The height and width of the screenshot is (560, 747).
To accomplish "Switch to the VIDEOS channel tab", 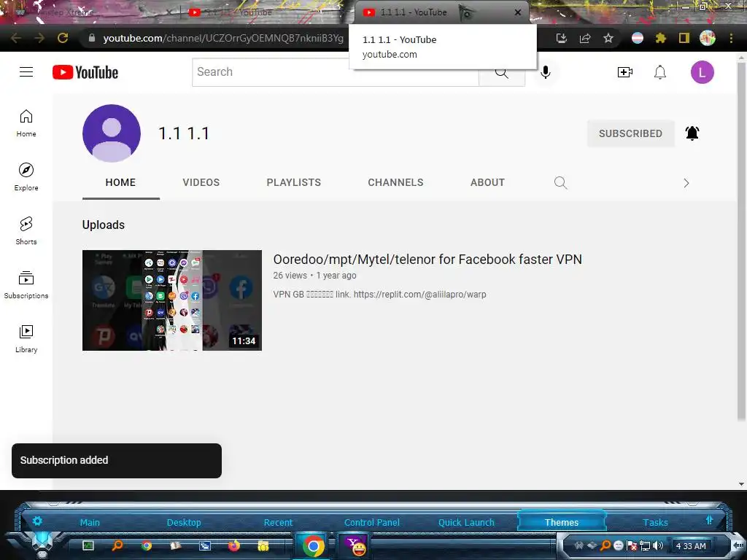I will [201, 182].
